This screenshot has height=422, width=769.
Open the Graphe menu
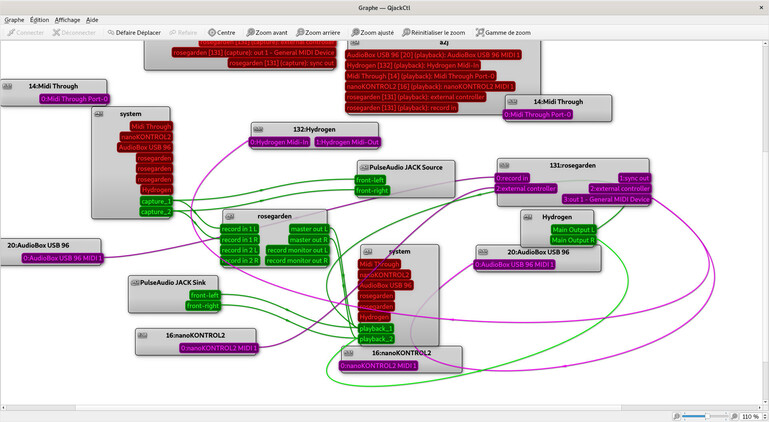(x=14, y=20)
